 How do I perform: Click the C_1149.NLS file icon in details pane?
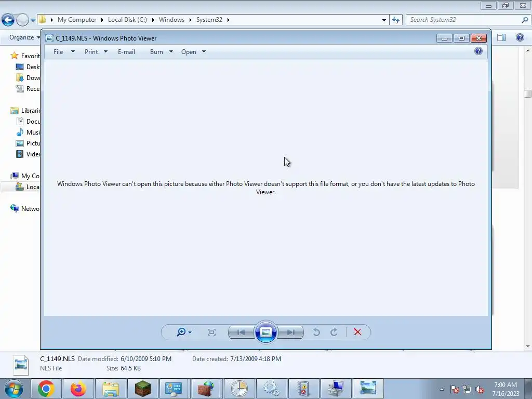click(x=21, y=365)
